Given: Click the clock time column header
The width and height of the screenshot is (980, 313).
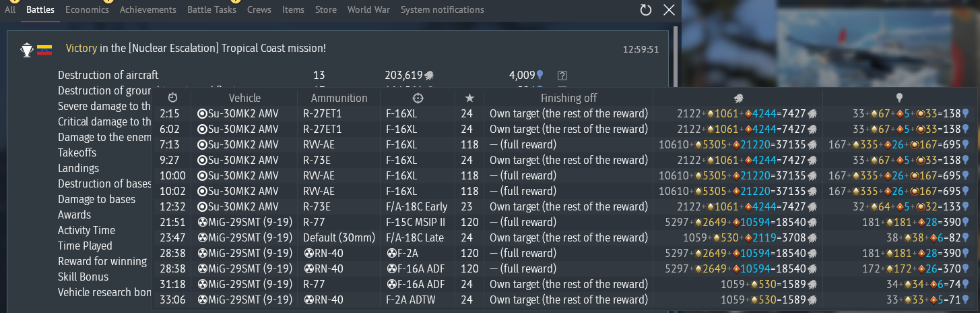Looking at the screenshot, I should pos(172,98).
